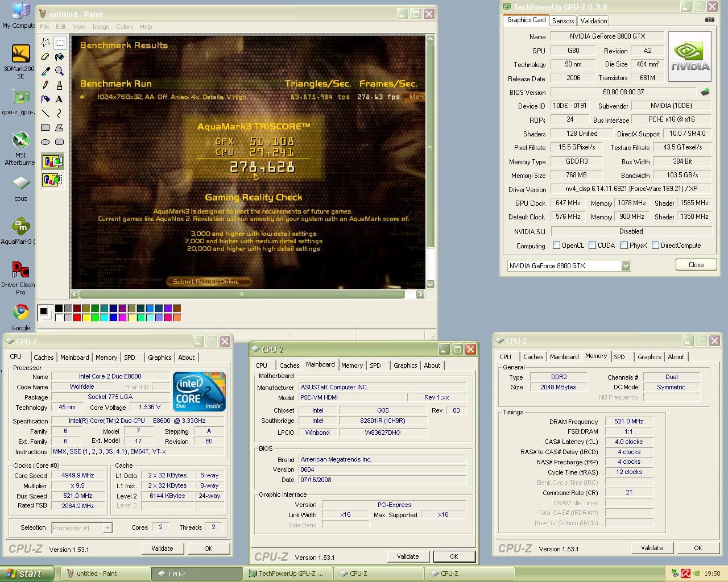This screenshot has height=582, width=728.
Task: Click the Core Speed value 4949.9 MHz
Action: tap(78, 476)
